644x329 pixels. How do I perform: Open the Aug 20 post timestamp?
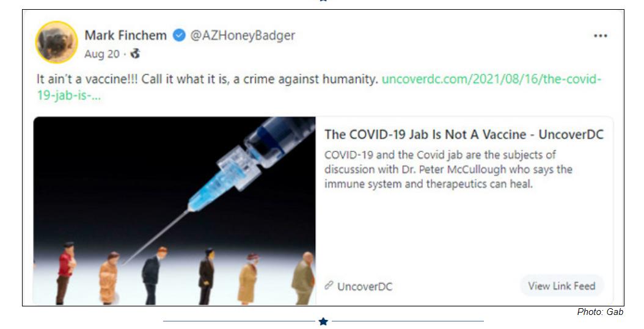(x=102, y=54)
